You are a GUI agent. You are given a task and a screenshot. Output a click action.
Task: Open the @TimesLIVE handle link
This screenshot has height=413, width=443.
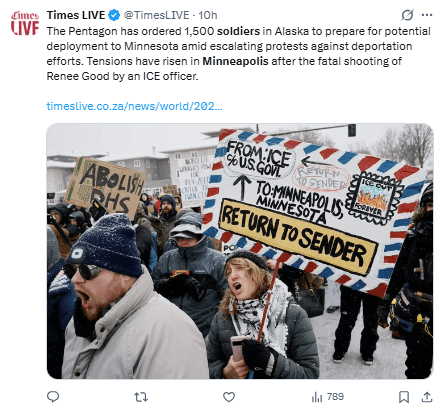pos(156,15)
